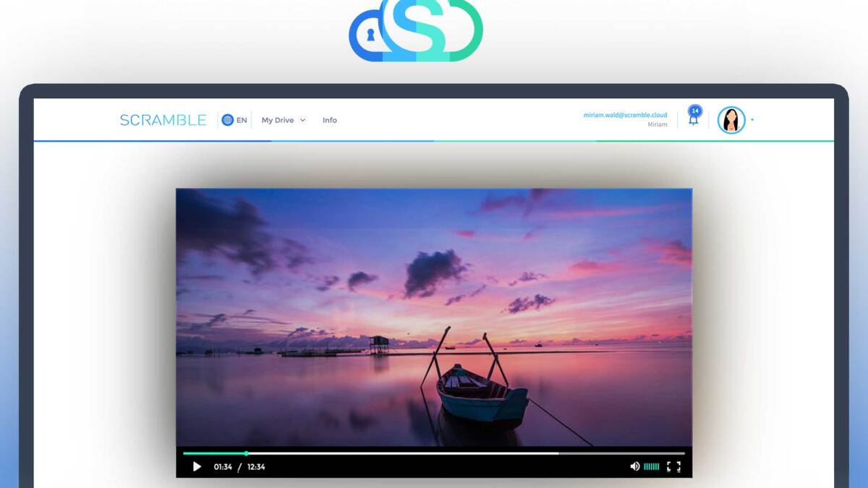Open notifications bell icon
Screen dimensions: 868x488
click(x=694, y=121)
